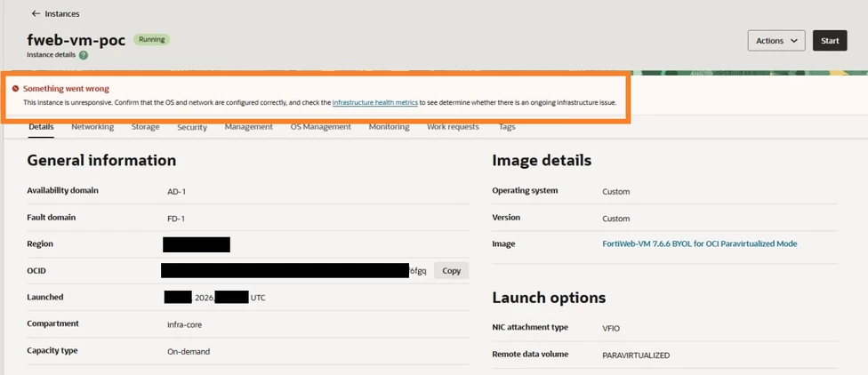The height and width of the screenshot is (375, 868).
Task: Open the Instance details help icon
Action: (x=83, y=55)
